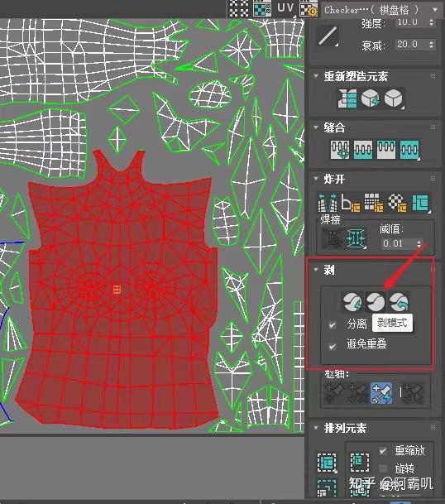Click the Quick Peel icon with lightning

click(x=352, y=302)
